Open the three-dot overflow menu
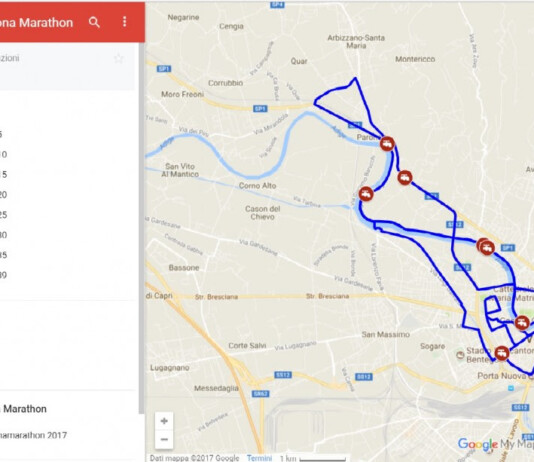This screenshot has width=534, height=462. (x=125, y=21)
